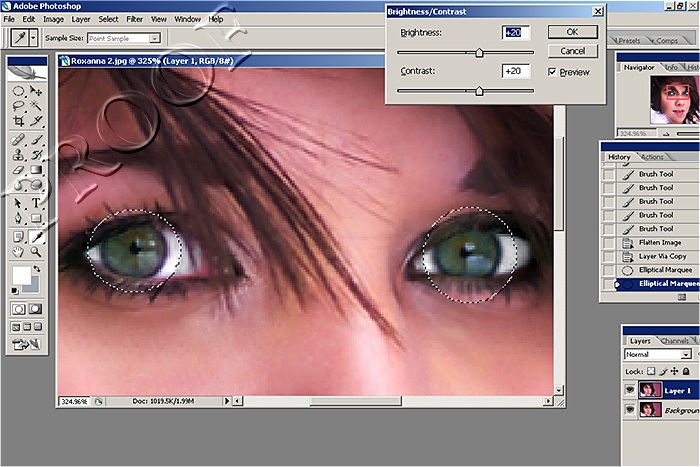Open the Eyedropper tool preset picker arrow

click(x=33, y=38)
